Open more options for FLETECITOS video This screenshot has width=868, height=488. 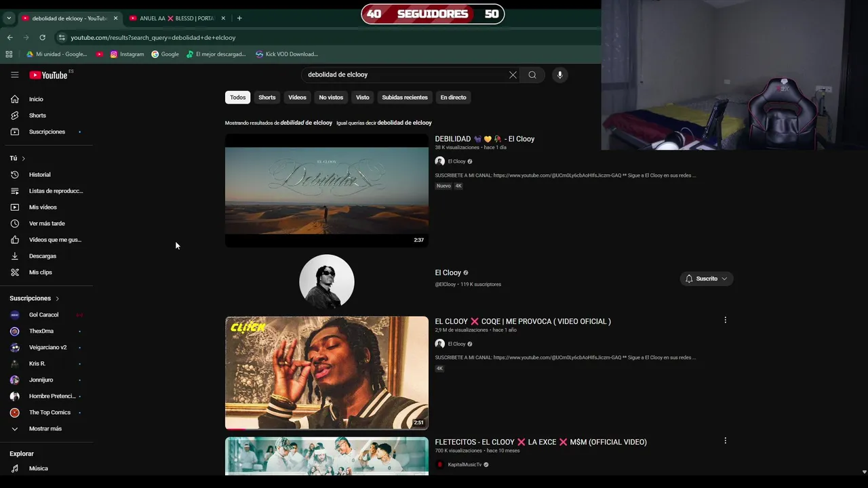[725, 441]
